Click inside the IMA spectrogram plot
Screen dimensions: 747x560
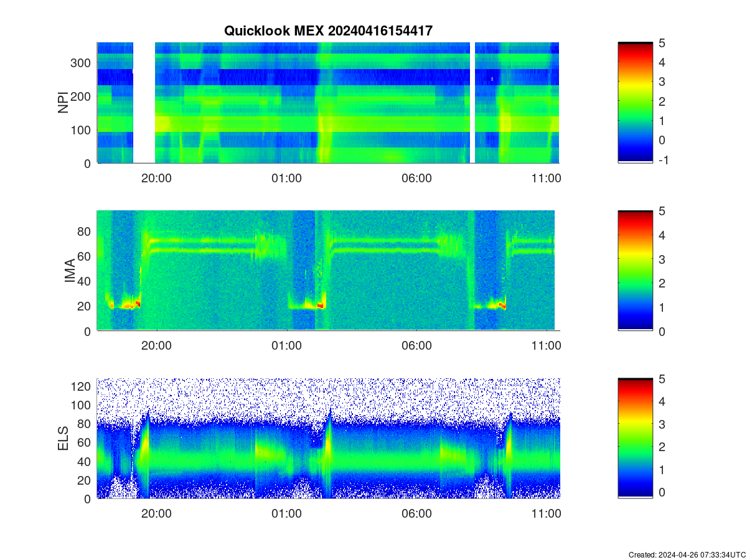(x=328, y=271)
